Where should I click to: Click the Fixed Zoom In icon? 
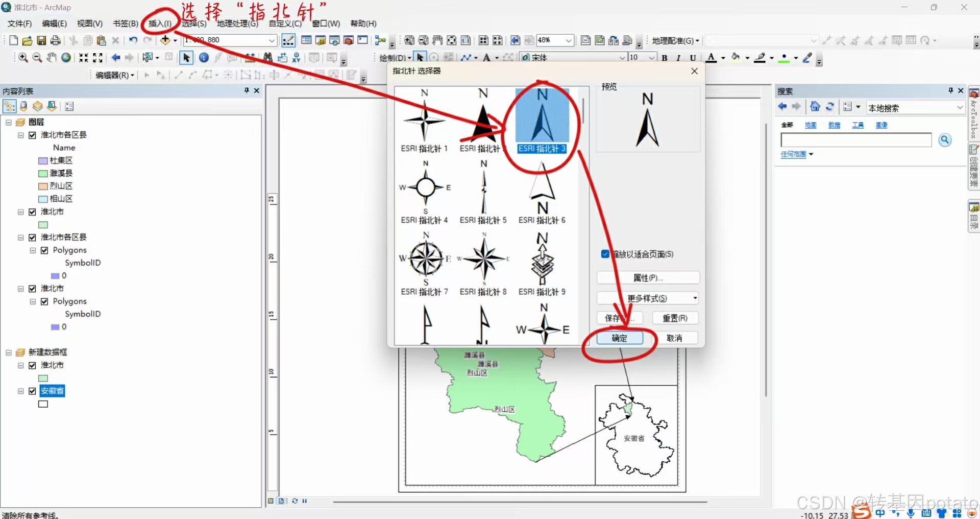[x=83, y=58]
